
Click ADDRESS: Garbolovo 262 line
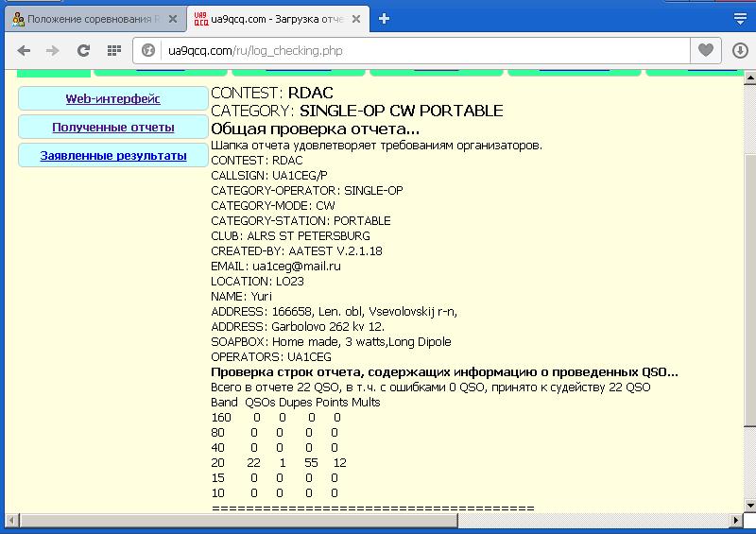(x=298, y=327)
